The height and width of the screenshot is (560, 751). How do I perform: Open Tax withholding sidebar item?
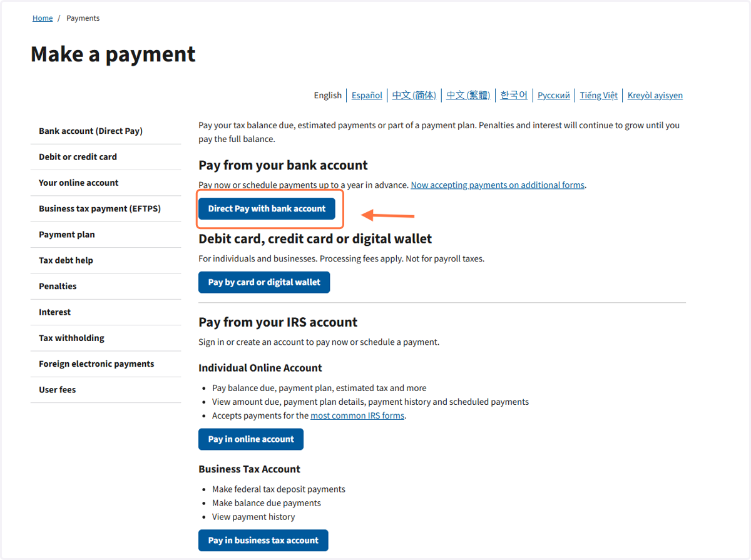tap(106, 338)
